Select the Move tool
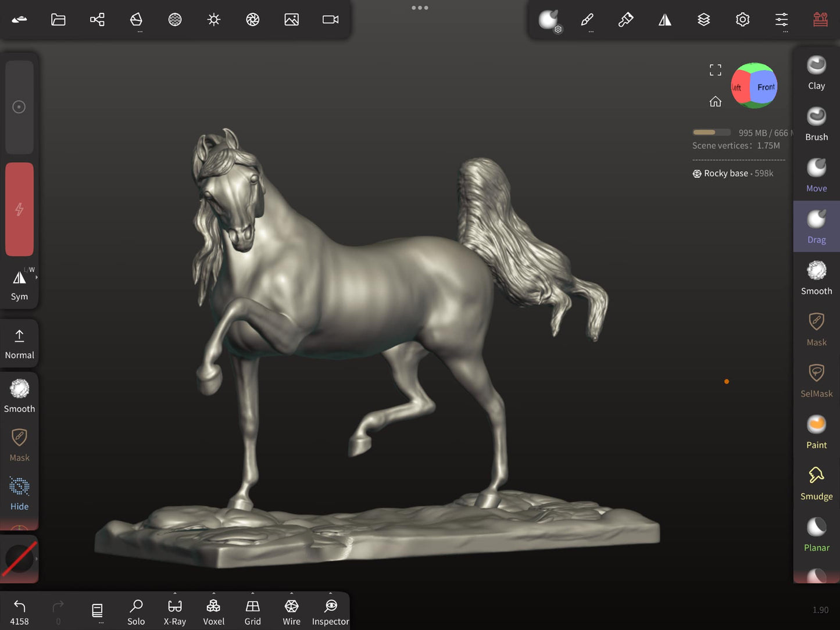The image size is (840, 630). click(816, 175)
